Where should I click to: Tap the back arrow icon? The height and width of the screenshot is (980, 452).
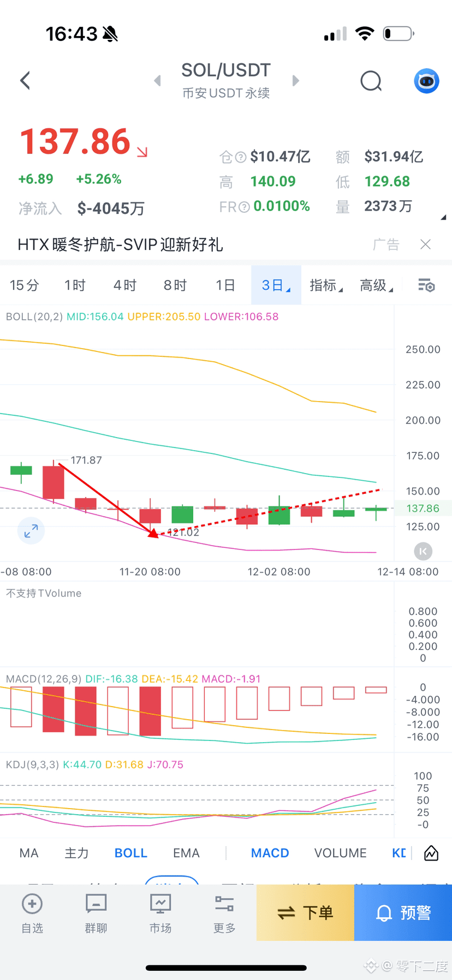25,81
